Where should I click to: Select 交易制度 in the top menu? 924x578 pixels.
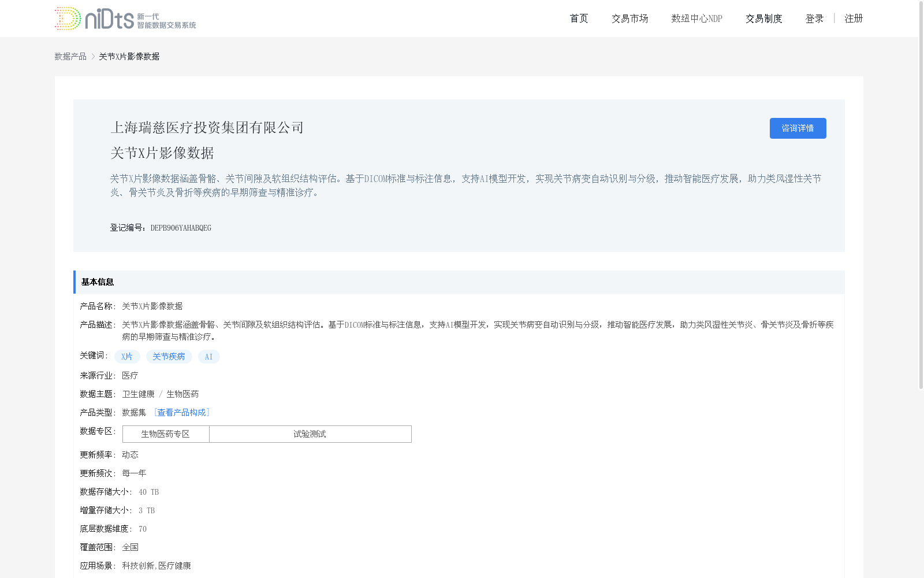pyautogui.click(x=763, y=18)
